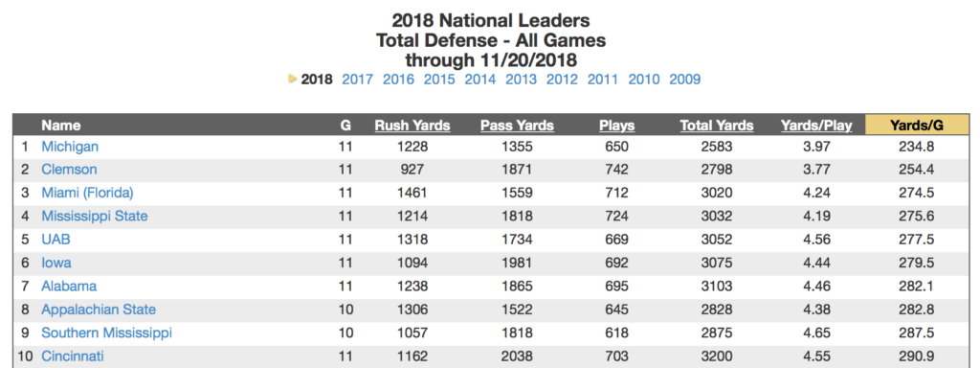This screenshot has width=980, height=368.
Task: Open the Southern Mississippi team link
Action: click(107, 333)
